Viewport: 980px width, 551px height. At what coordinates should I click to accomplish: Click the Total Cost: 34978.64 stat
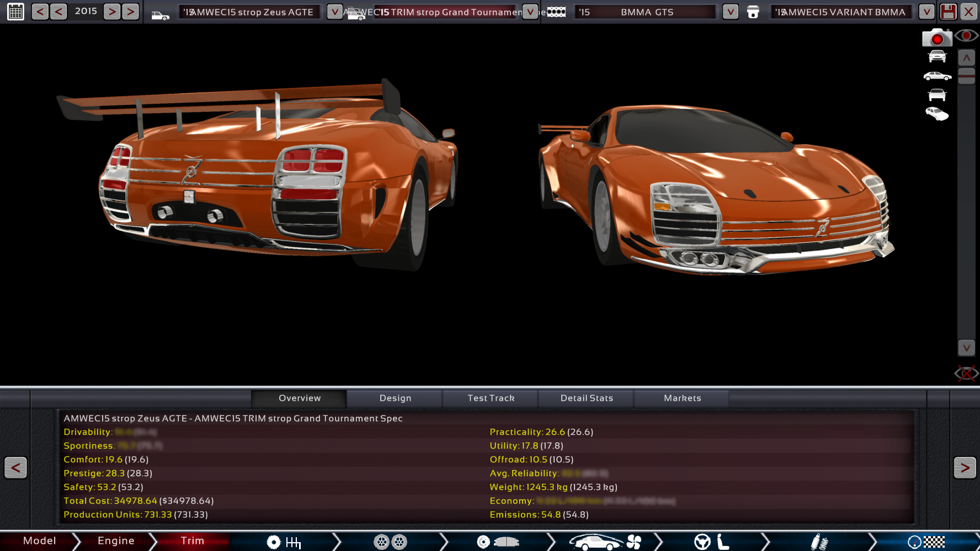click(139, 501)
